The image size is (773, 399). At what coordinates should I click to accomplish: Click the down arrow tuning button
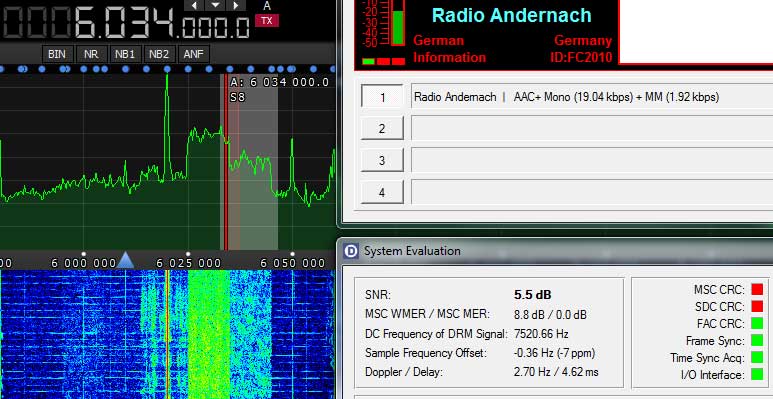215,5
